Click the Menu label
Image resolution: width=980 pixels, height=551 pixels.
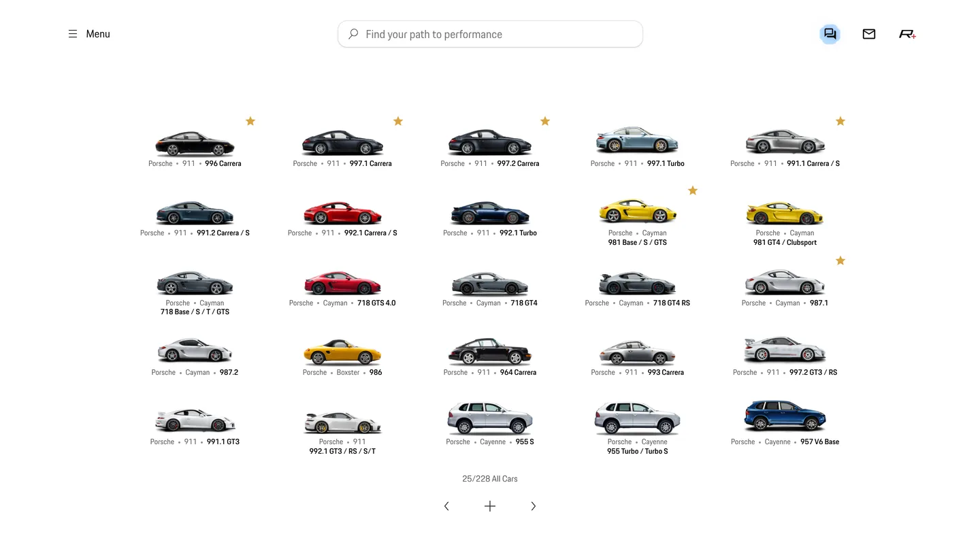point(98,34)
